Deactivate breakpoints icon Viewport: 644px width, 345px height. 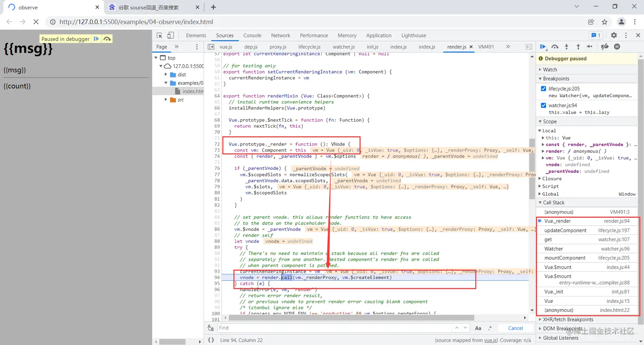605,46
